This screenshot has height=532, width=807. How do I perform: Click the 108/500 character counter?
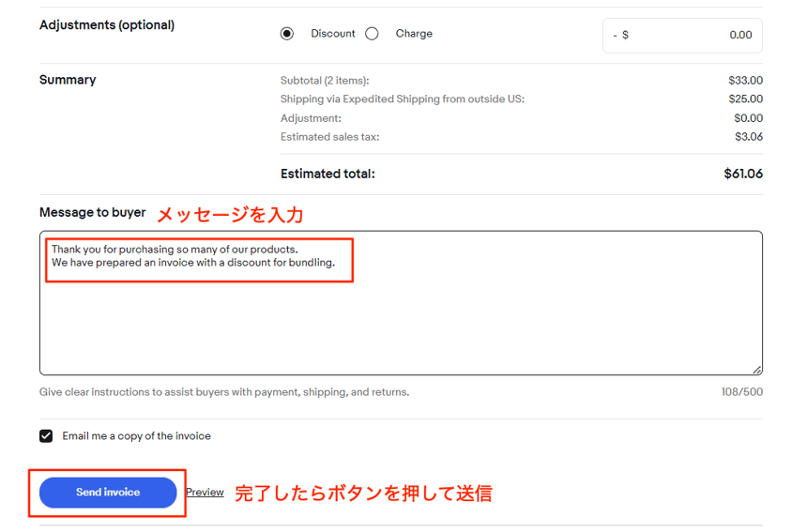click(x=741, y=392)
